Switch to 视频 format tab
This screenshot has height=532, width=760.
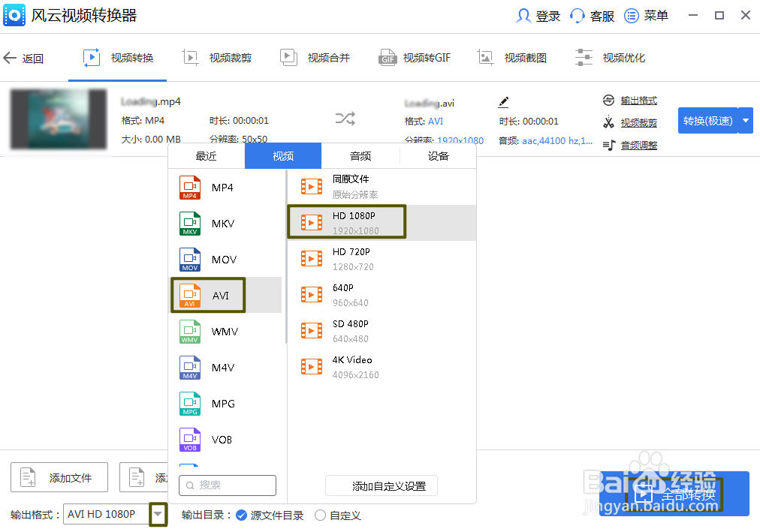click(x=283, y=156)
